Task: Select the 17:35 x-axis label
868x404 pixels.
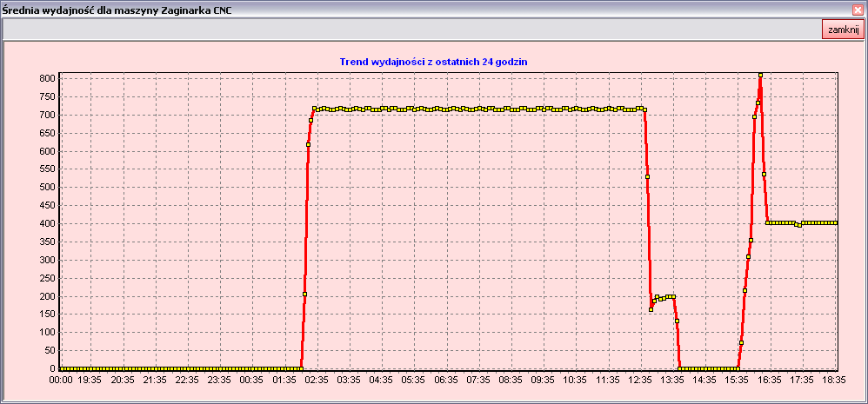Action: click(802, 381)
